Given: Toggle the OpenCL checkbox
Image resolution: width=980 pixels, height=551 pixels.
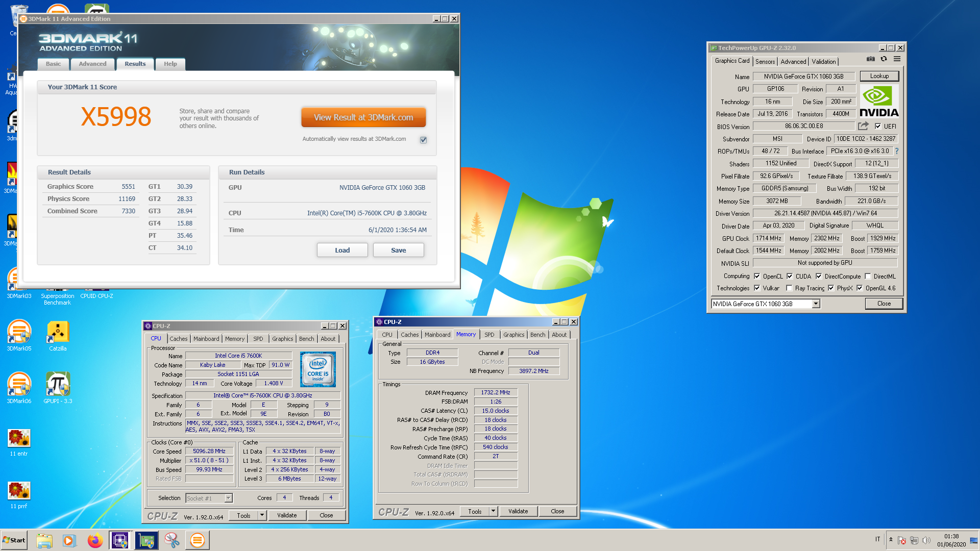Looking at the screenshot, I should tap(757, 276).
